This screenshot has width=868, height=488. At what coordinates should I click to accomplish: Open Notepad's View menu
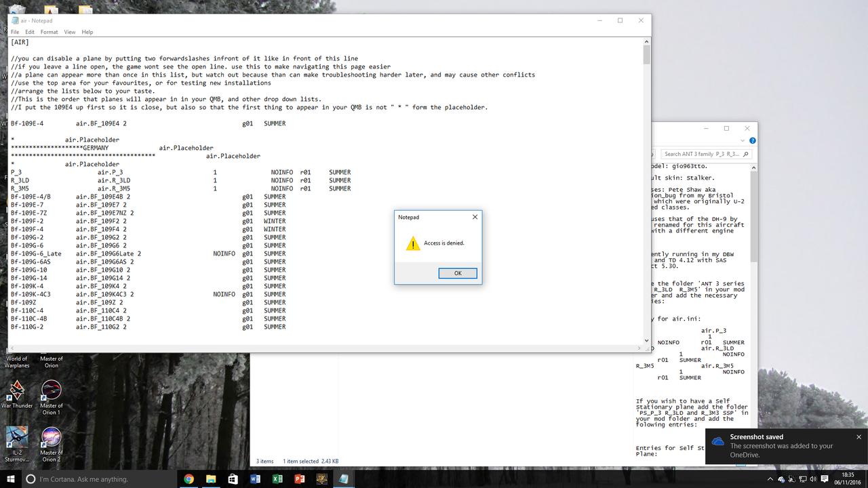pos(70,32)
